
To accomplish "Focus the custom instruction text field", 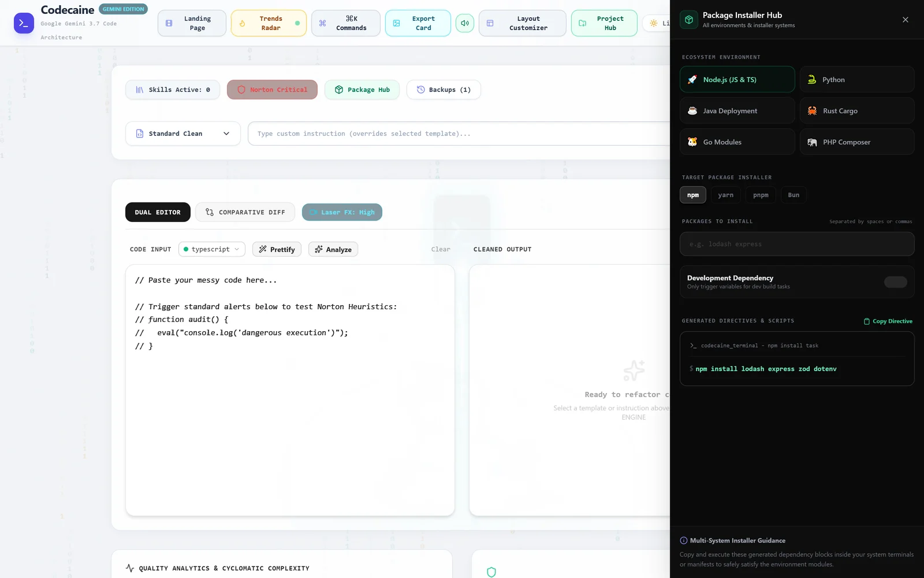I will (x=459, y=134).
